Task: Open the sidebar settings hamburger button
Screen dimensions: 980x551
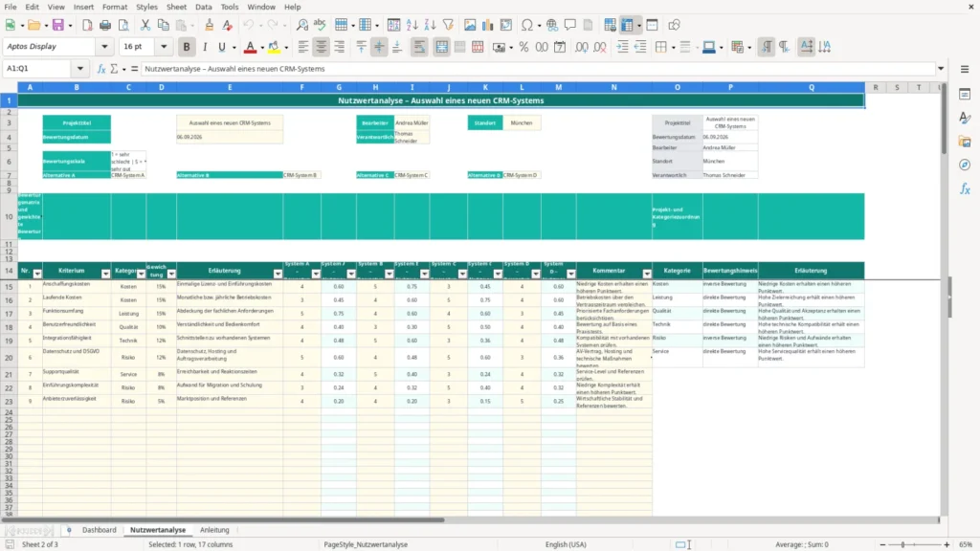Action: pos(965,69)
